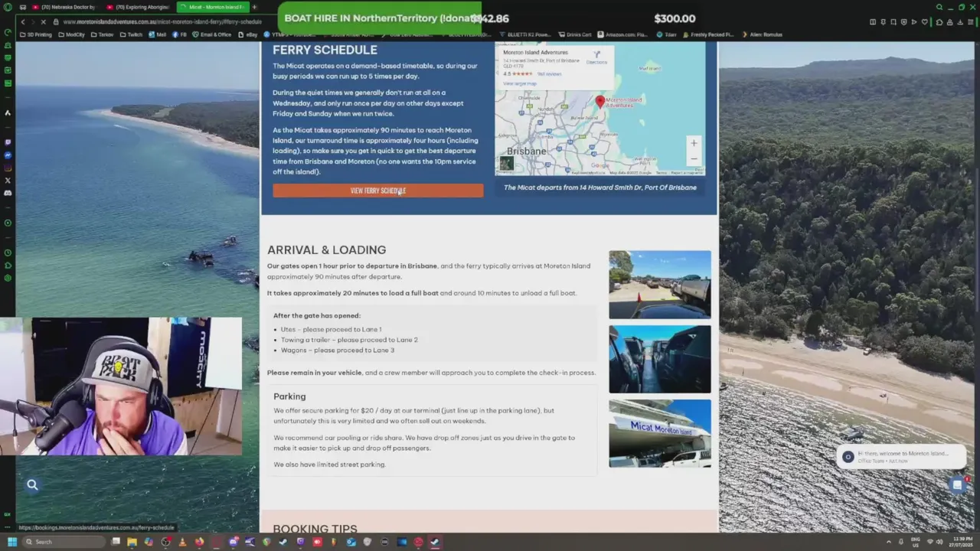Viewport: 980px width, 551px height.
Task: Open the Amazon.com bookmark
Action: tap(622, 34)
